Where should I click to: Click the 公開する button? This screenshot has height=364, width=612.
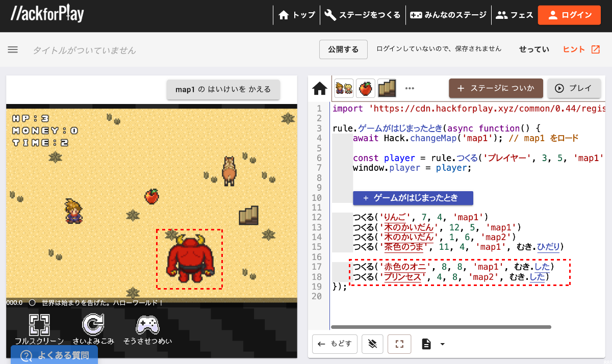343,49
